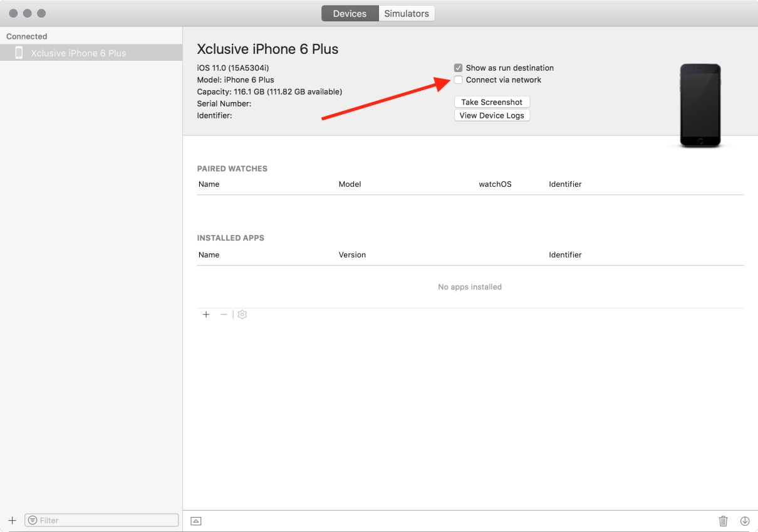Click the PAIRED WATCHES section heading
The height and width of the screenshot is (532, 758).
(232, 169)
